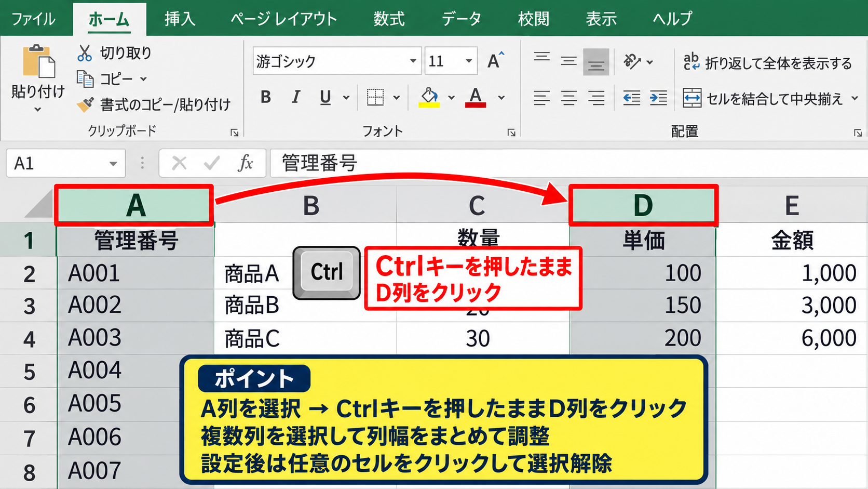Viewport: 868px width, 489px height.
Task: Click the wrap text icon
Action: click(x=691, y=61)
